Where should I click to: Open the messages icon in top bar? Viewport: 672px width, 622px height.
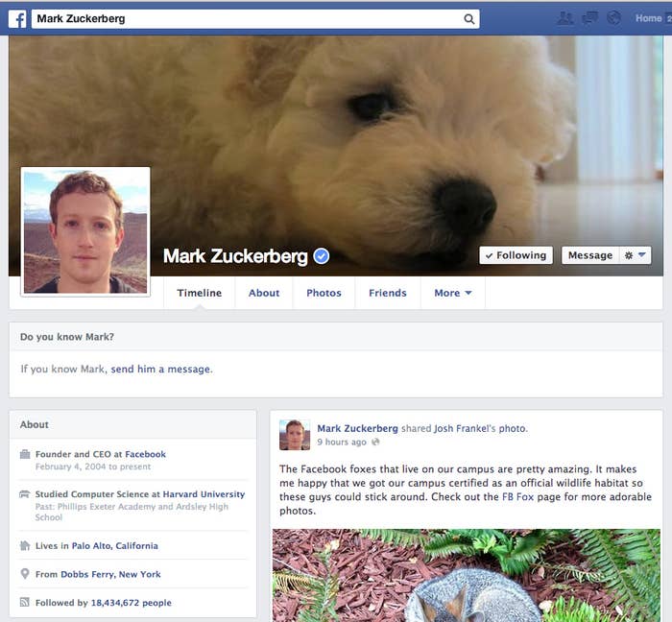[589, 18]
